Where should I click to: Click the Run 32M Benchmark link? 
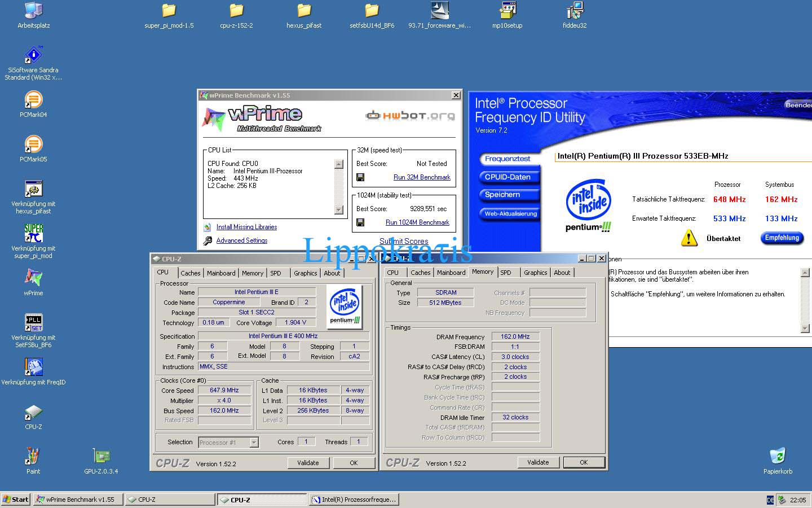pyautogui.click(x=422, y=177)
